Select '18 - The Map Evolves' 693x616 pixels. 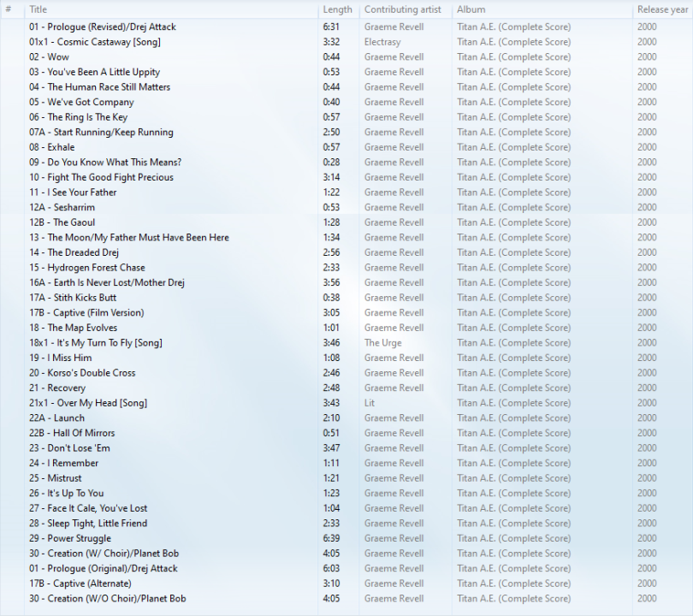tap(73, 328)
